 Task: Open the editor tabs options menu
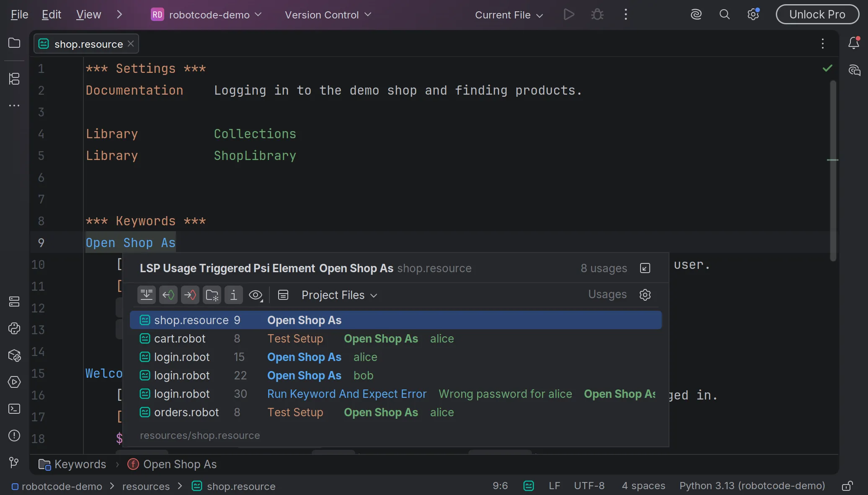[x=823, y=43]
